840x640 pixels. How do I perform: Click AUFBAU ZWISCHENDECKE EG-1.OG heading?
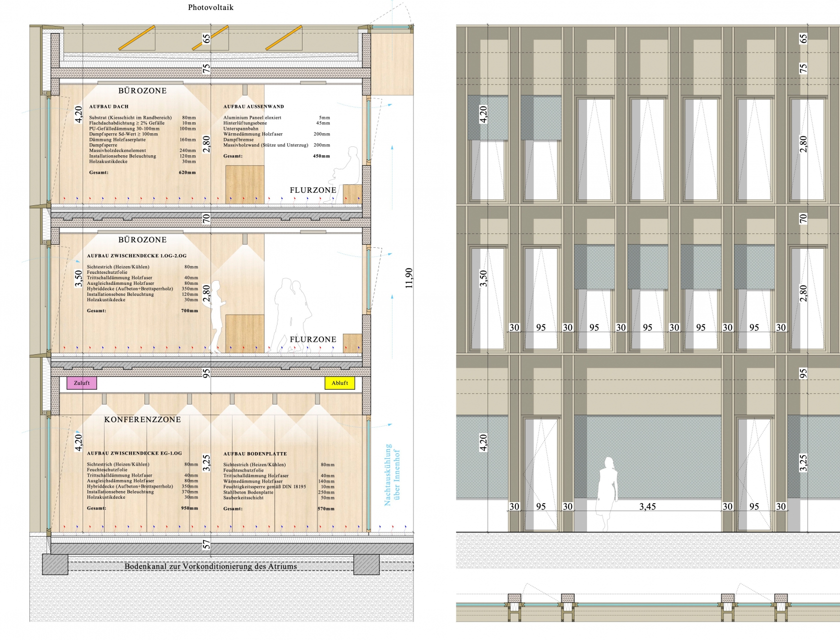(134, 453)
